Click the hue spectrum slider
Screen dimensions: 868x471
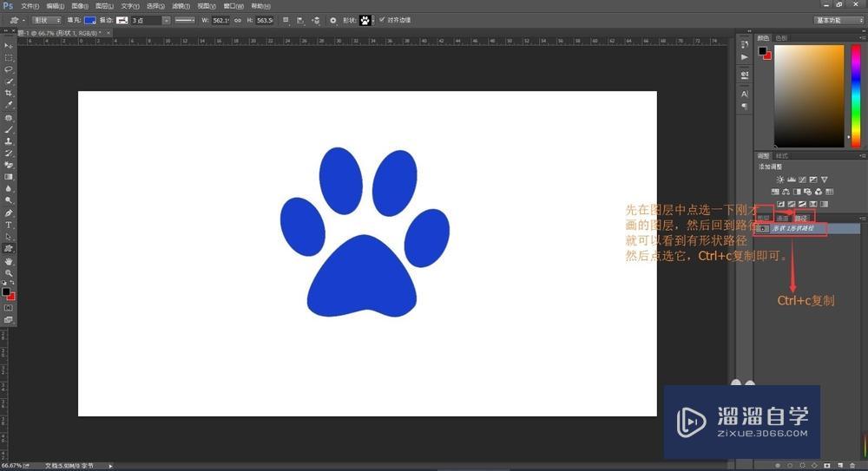pyautogui.click(x=856, y=96)
